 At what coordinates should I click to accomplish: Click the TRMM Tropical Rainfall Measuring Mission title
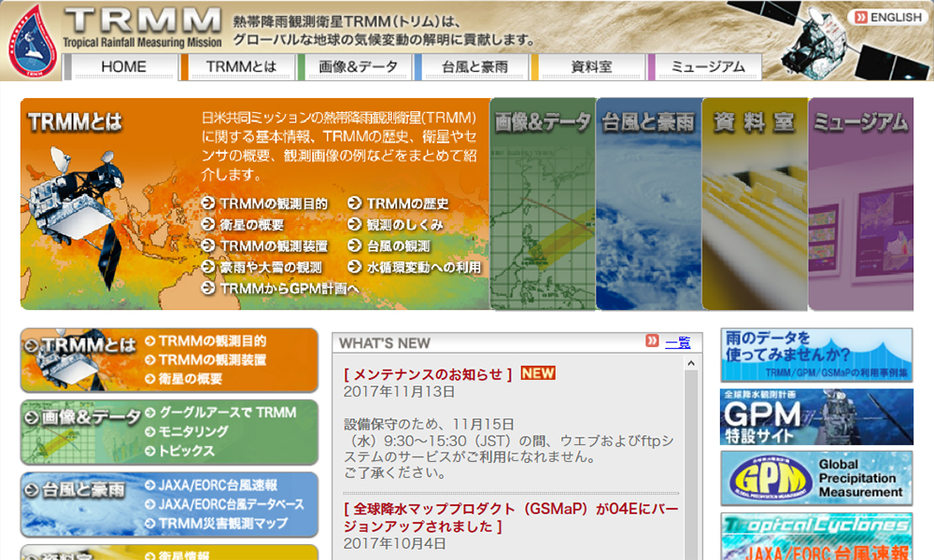tap(142, 28)
